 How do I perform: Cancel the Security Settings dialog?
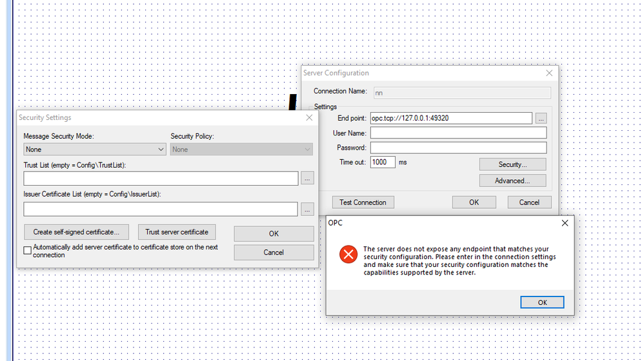[274, 252]
